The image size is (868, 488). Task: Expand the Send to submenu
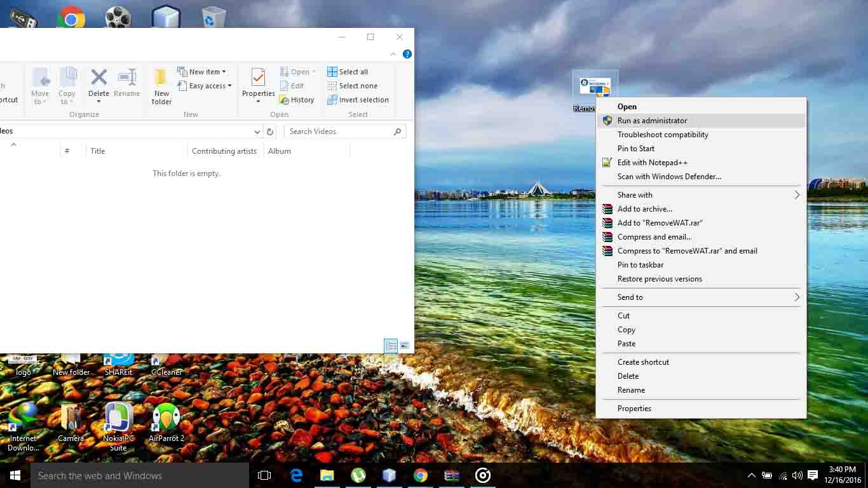(630, 297)
